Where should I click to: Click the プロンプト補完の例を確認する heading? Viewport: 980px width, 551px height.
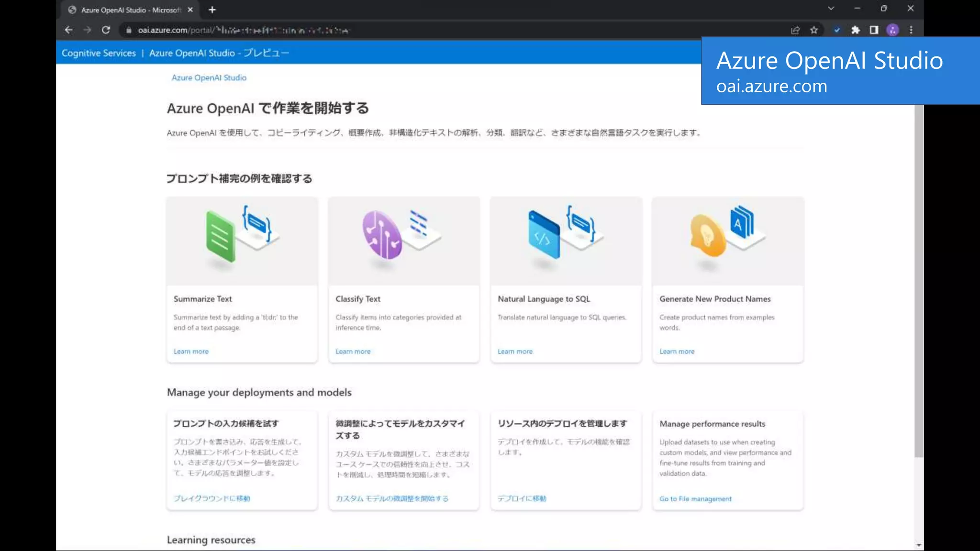[x=239, y=179]
